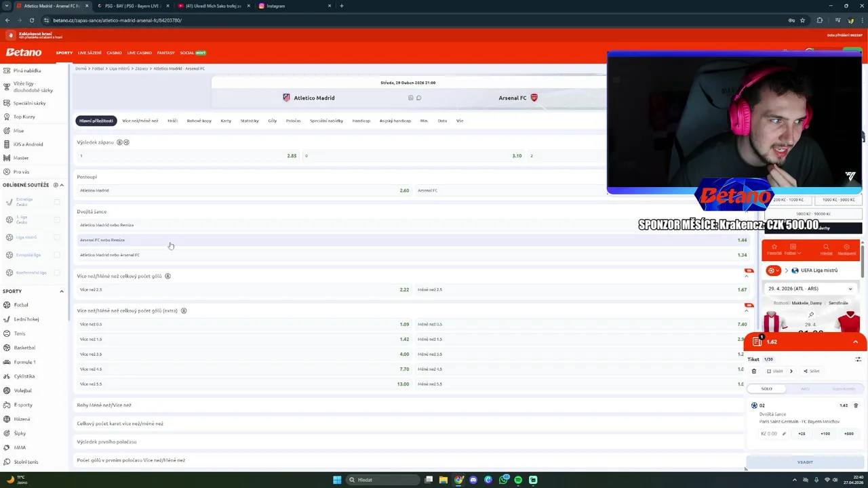Screen dimensions: 868x488
Task: Open Nastavení gear in the match widget
Action: pos(846,249)
